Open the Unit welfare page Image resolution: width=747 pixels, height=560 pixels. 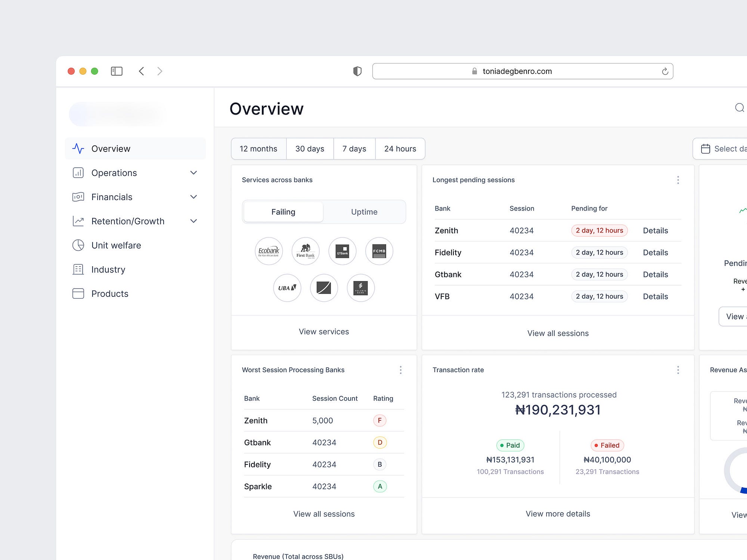116,246
